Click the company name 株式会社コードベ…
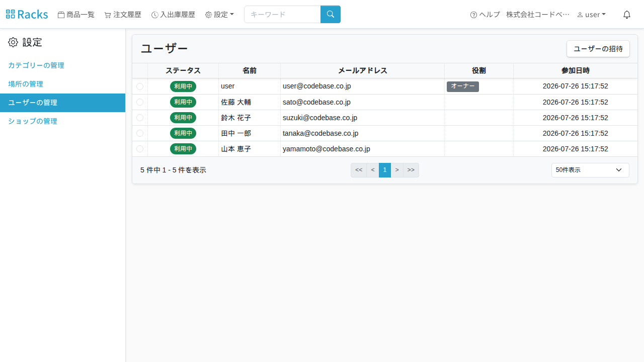The width and height of the screenshot is (644, 362). point(538,15)
